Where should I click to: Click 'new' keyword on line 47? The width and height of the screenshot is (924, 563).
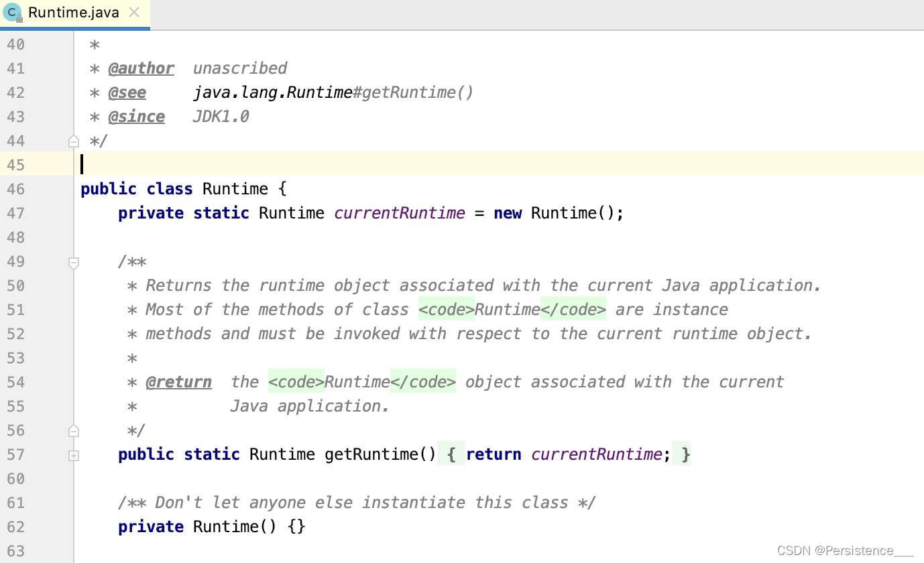[508, 213]
